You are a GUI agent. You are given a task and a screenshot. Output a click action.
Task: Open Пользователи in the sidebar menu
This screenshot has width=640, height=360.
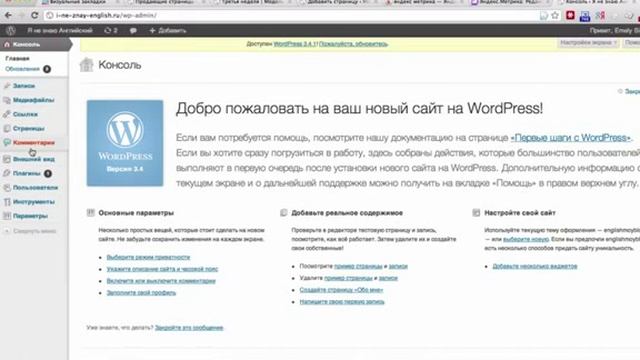[36, 188]
